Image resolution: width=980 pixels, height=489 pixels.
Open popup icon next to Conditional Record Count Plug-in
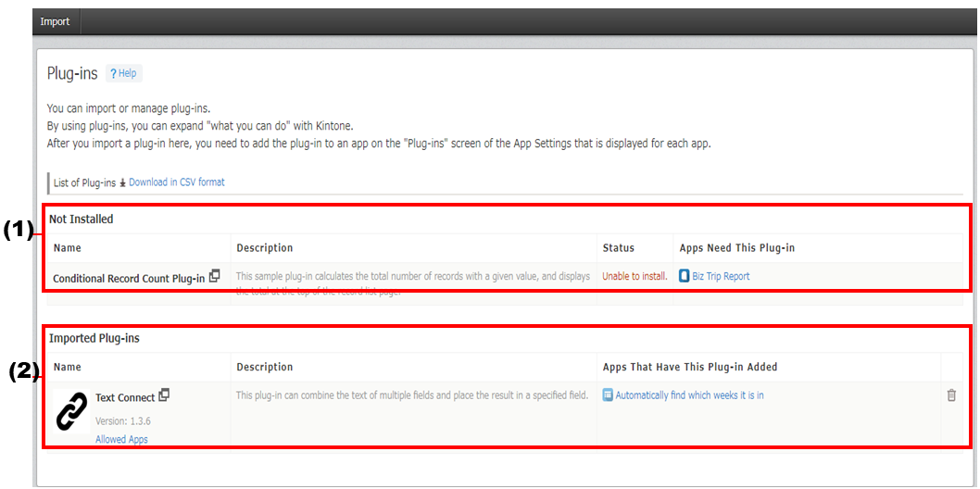214,275
